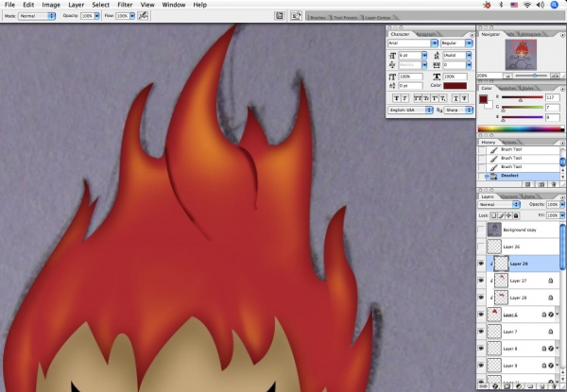Open the English: USA language dropdown
This screenshot has height=392, width=567.
(410, 110)
